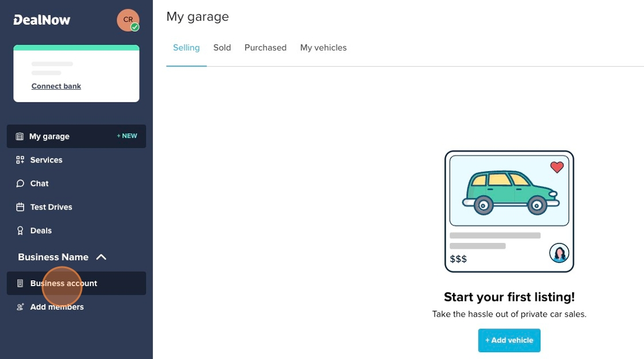Click the Connect bank link

[x=56, y=86]
